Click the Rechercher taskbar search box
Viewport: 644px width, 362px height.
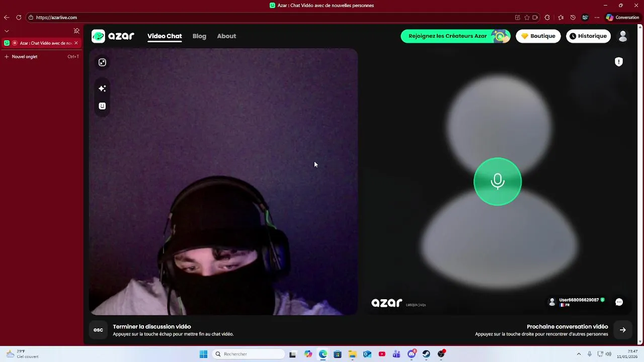249,354
